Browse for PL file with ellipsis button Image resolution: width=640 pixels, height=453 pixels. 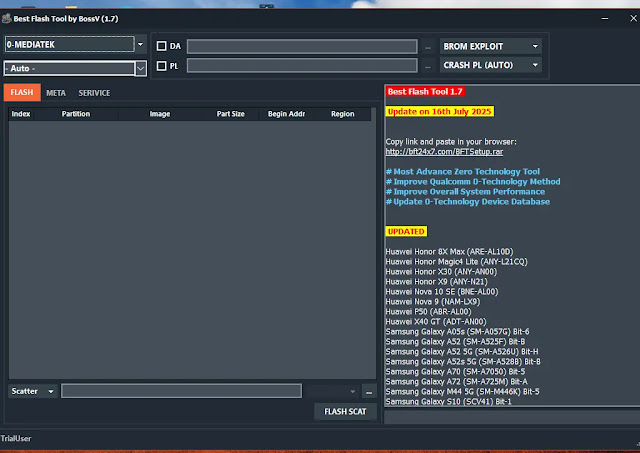coord(428,66)
